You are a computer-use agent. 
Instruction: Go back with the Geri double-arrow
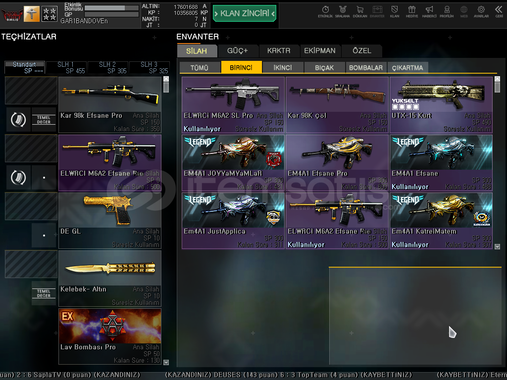point(499,11)
